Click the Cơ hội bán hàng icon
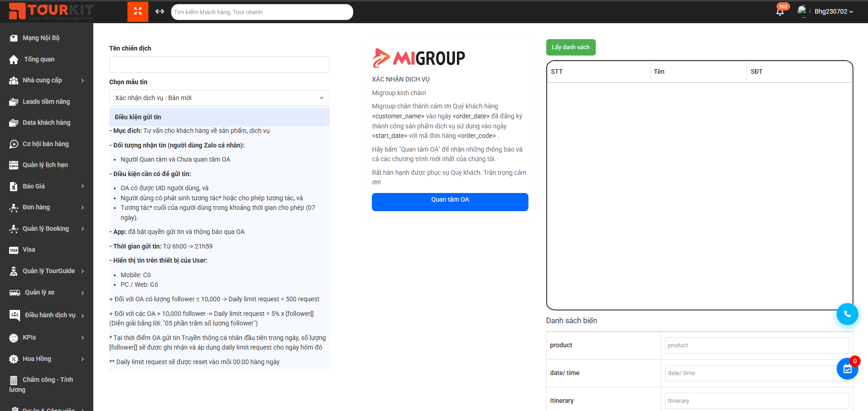 coord(14,144)
